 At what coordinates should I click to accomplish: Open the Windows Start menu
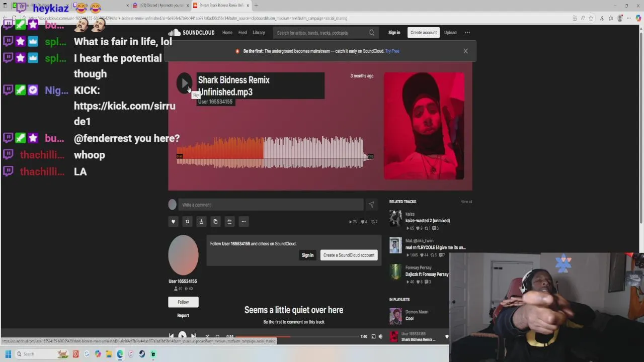(8, 354)
